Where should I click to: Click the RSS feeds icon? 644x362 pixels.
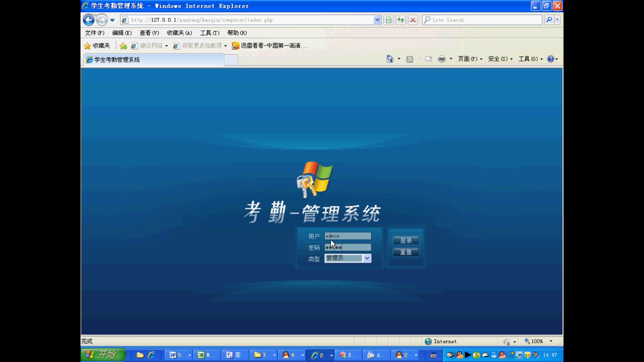410,59
